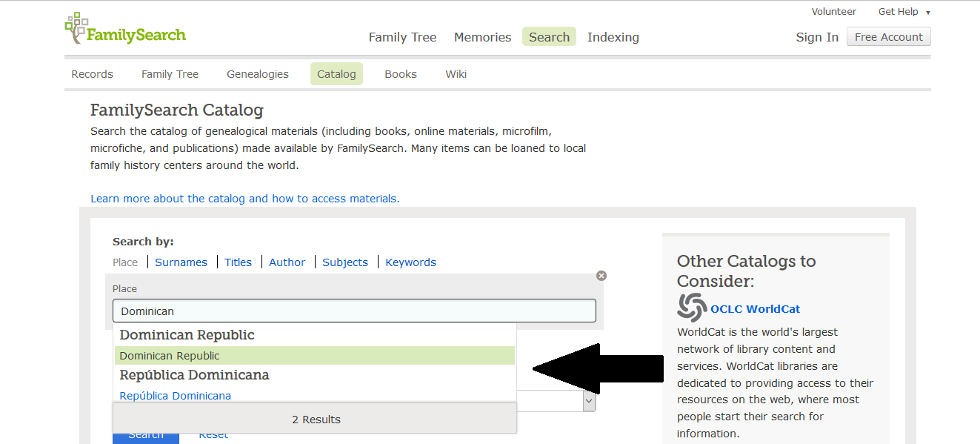Search by Surnames instead
The width and height of the screenshot is (980, 444).
pos(181,262)
